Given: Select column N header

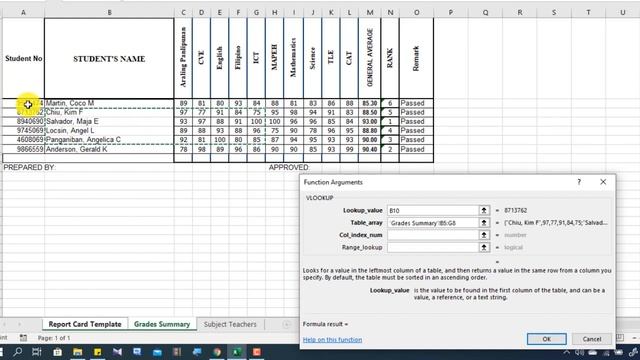Looking at the screenshot, I should pos(390,13).
